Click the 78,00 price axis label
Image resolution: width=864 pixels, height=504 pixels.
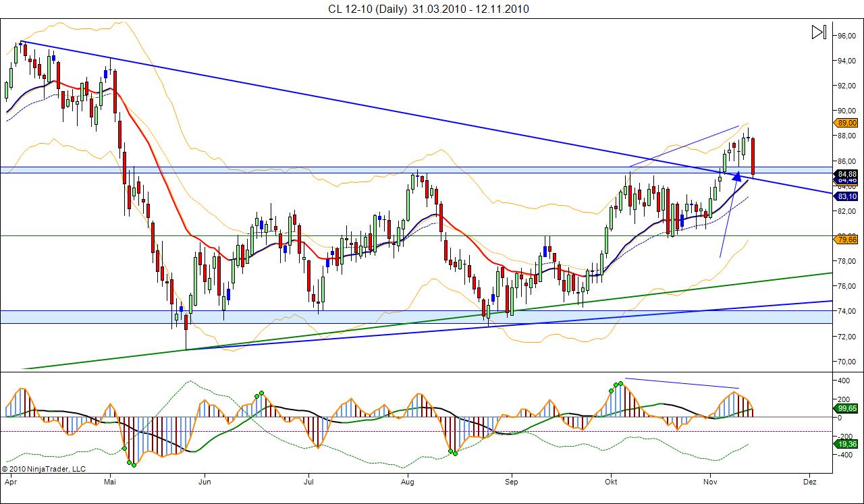pos(846,261)
